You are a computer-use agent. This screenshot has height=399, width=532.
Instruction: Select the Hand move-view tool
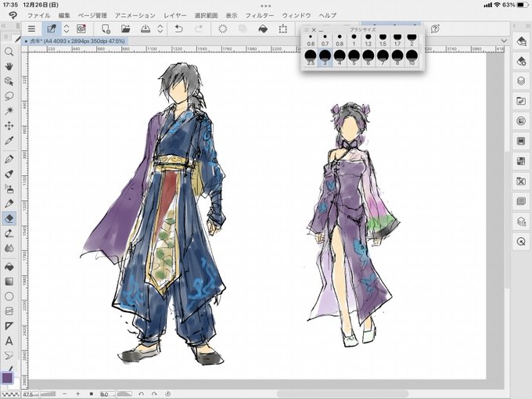[x=9, y=66]
